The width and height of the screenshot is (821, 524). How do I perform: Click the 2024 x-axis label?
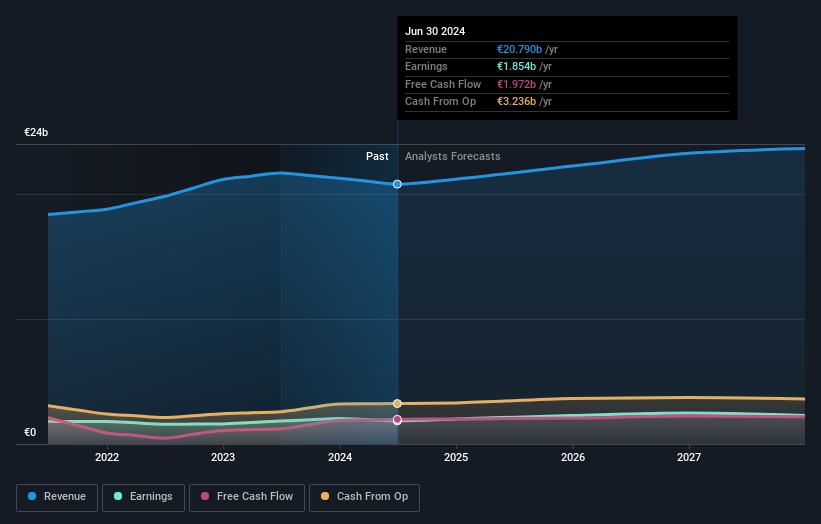click(340, 458)
